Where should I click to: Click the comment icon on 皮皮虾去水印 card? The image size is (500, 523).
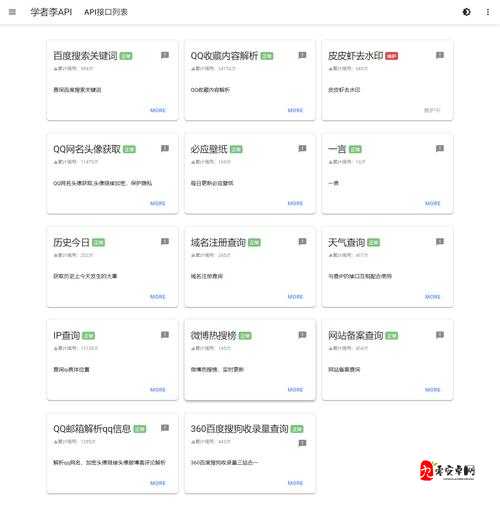(440, 55)
